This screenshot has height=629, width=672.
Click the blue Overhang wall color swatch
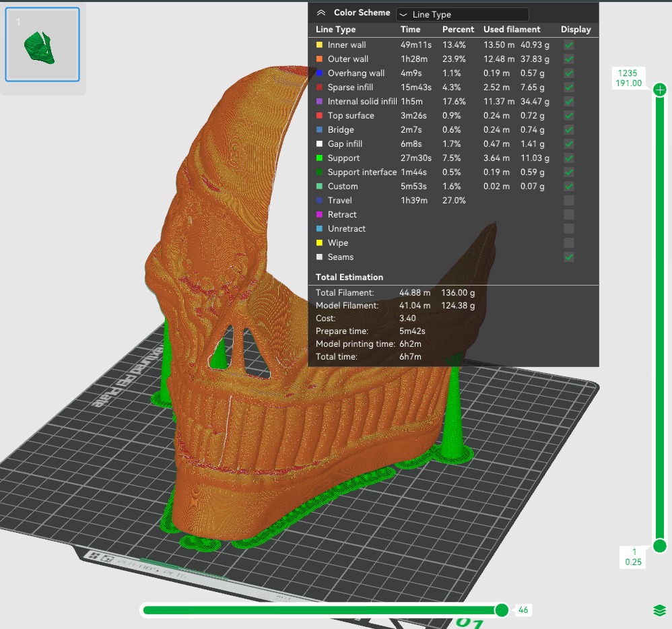click(x=319, y=73)
